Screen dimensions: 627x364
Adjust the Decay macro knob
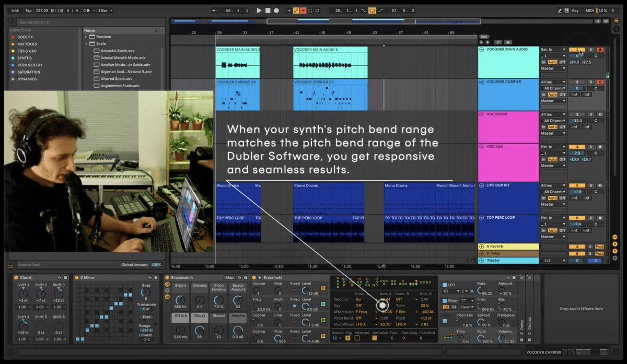[200, 331]
